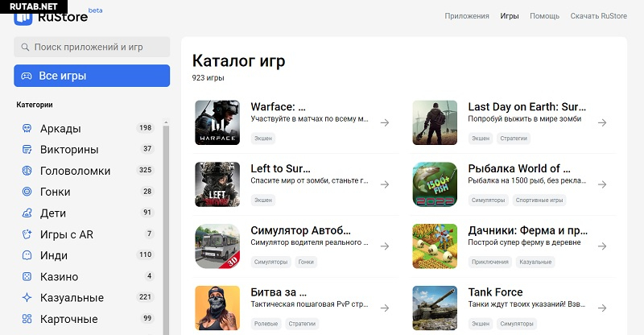Open the Tank Force game thumbnail
This screenshot has width=644, height=335.
click(x=435, y=308)
